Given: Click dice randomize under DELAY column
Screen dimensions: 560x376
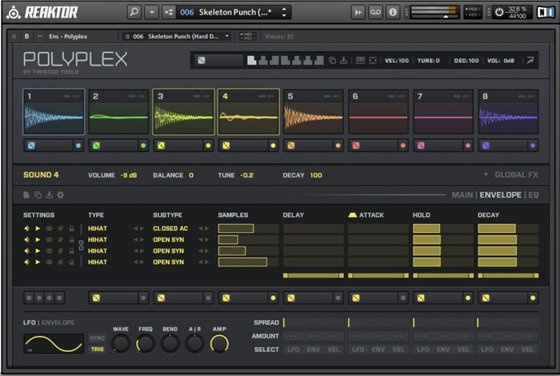Looking at the screenshot, I should point(291,298).
